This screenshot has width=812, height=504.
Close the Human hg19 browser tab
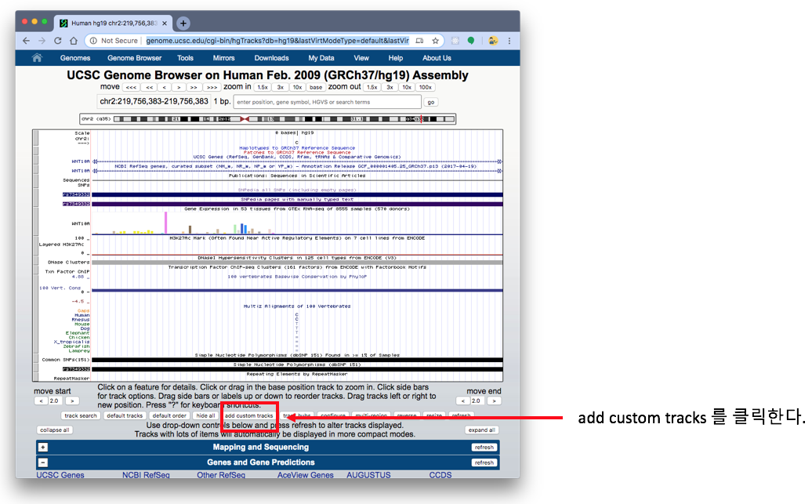pos(165,24)
